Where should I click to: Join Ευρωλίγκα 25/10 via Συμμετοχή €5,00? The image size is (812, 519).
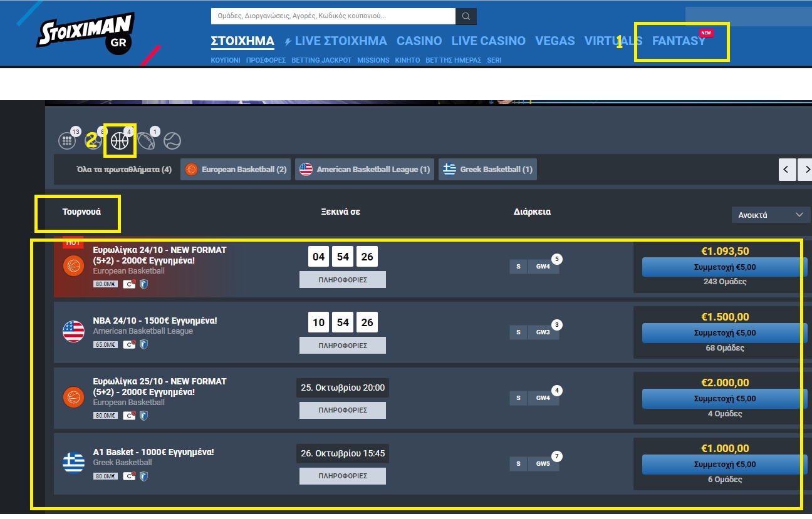pos(725,399)
